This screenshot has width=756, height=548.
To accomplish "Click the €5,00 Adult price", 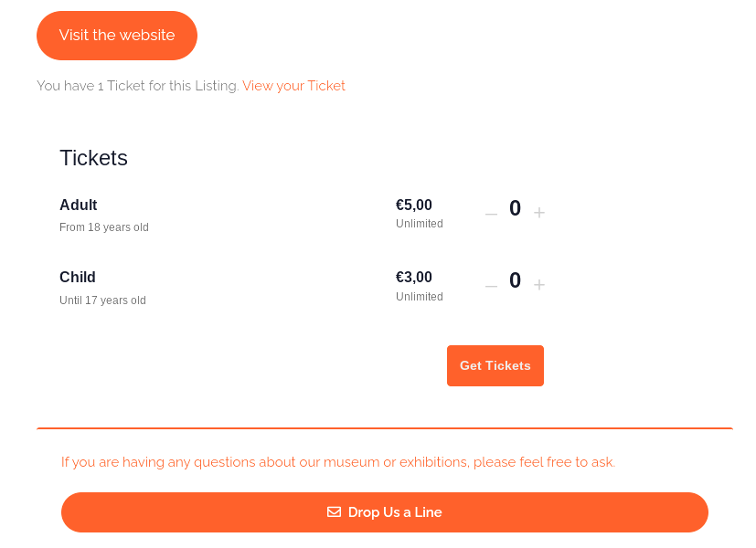I will (x=414, y=205).
